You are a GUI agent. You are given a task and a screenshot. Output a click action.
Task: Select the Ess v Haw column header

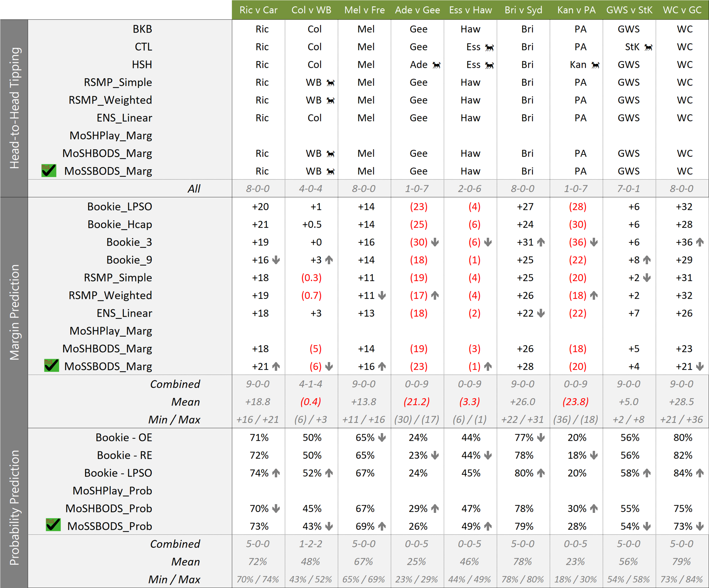coord(470,10)
